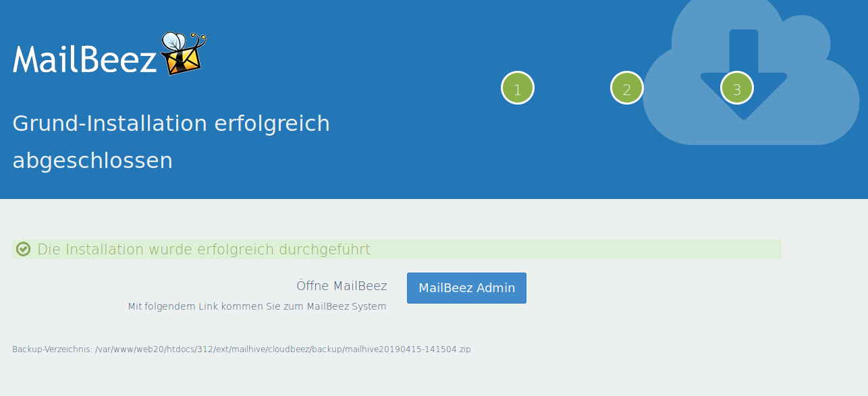Click the 'Die Installation wurde erfolgreich durchgeführt' message
Viewport: 868px width, 396px height.
pos(204,250)
